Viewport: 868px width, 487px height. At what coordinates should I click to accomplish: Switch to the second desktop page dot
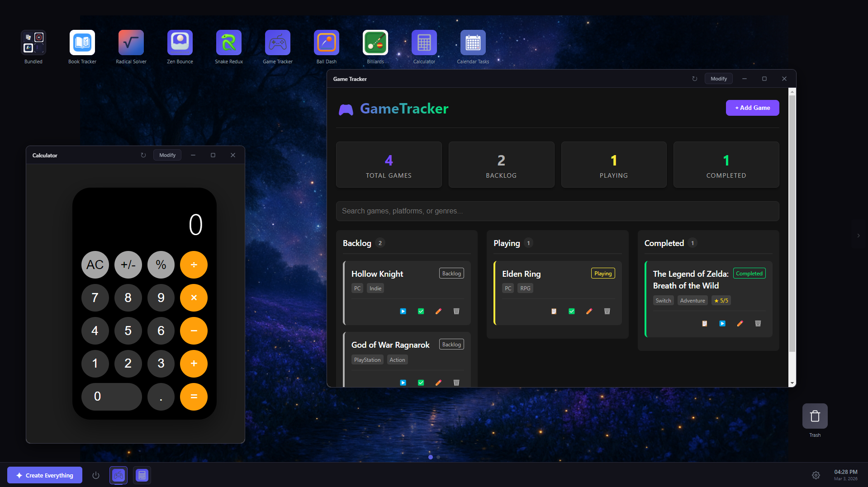[x=438, y=457]
